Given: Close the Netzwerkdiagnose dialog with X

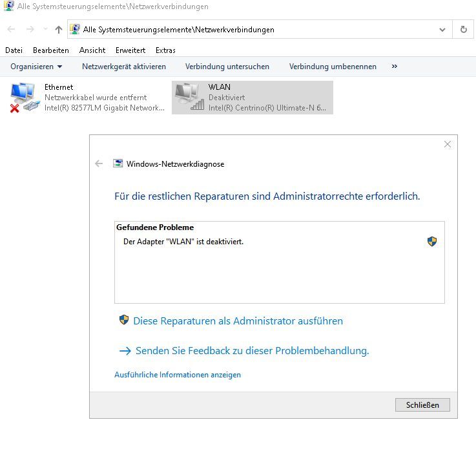Looking at the screenshot, I should [x=447, y=144].
